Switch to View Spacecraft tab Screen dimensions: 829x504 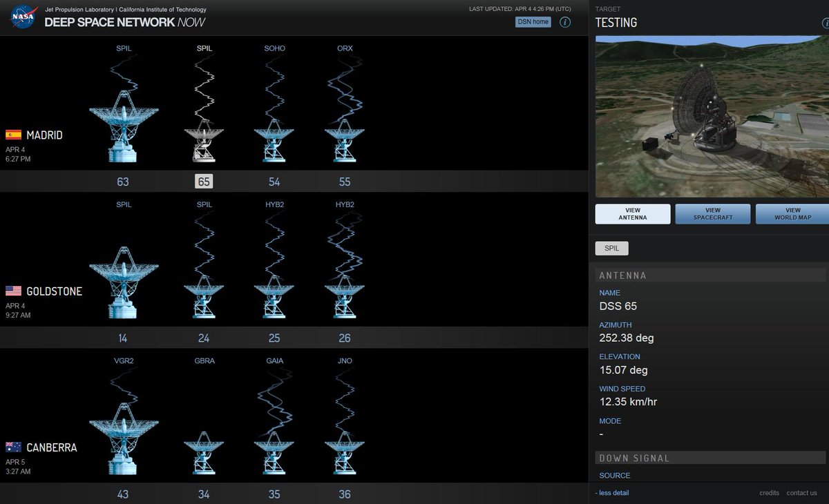click(713, 214)
